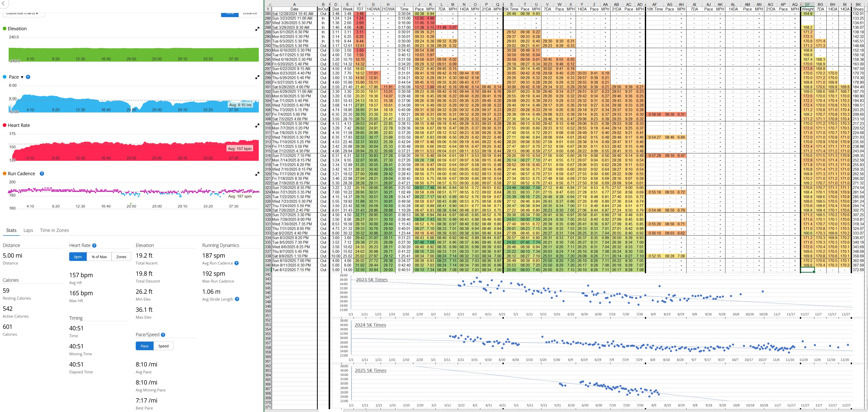The image size is (868, 412).
Task: Open help icon next to Pace/Speed
Action: point(163,335)
